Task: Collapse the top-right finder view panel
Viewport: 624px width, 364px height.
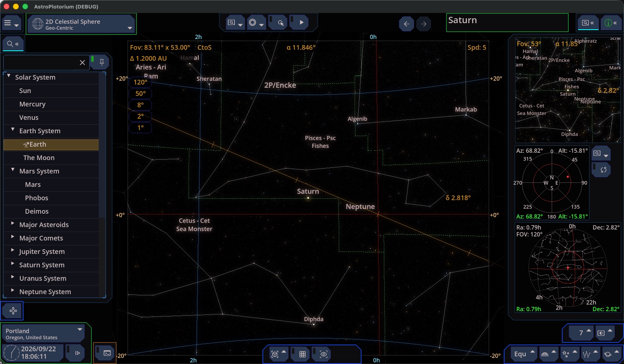Action: pyautogui.click(x=588, y=23)
